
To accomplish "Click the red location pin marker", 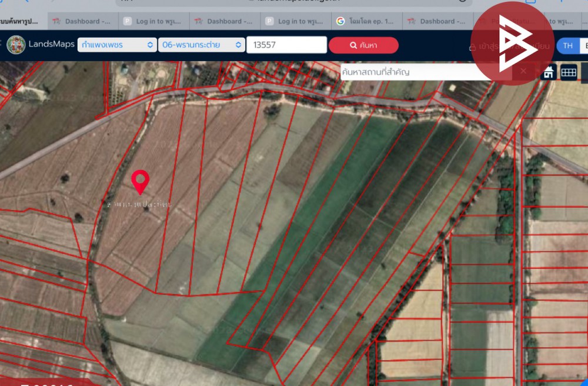I will point(141,182).
